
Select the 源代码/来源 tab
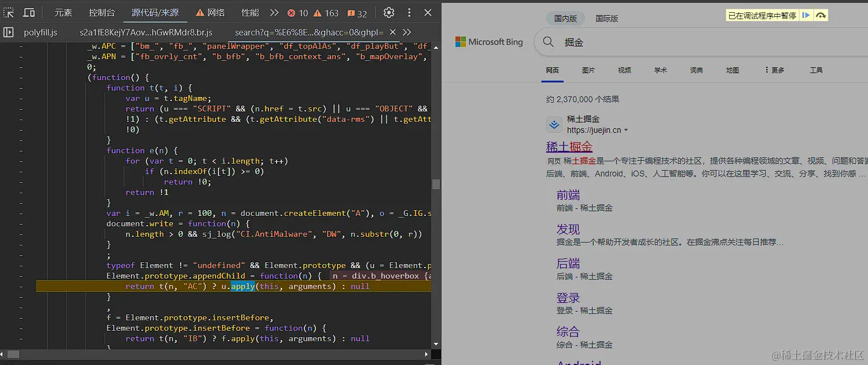[x=155, y=13]
